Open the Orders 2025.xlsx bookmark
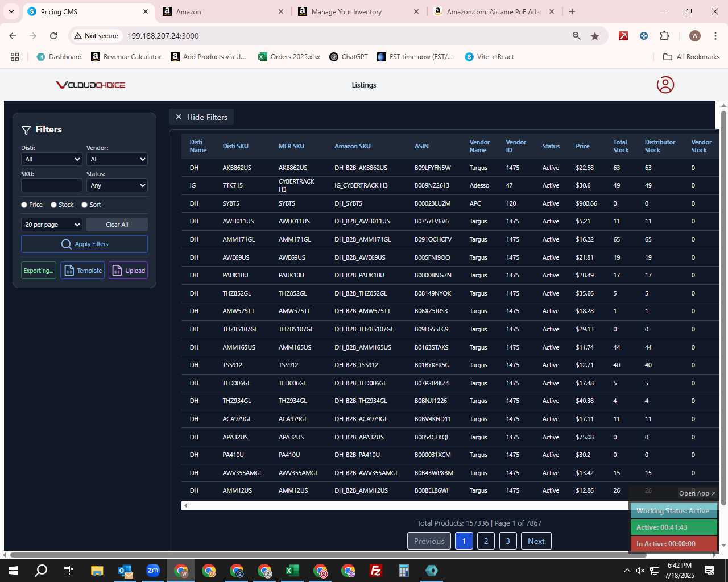 click(x=289, y=57)
